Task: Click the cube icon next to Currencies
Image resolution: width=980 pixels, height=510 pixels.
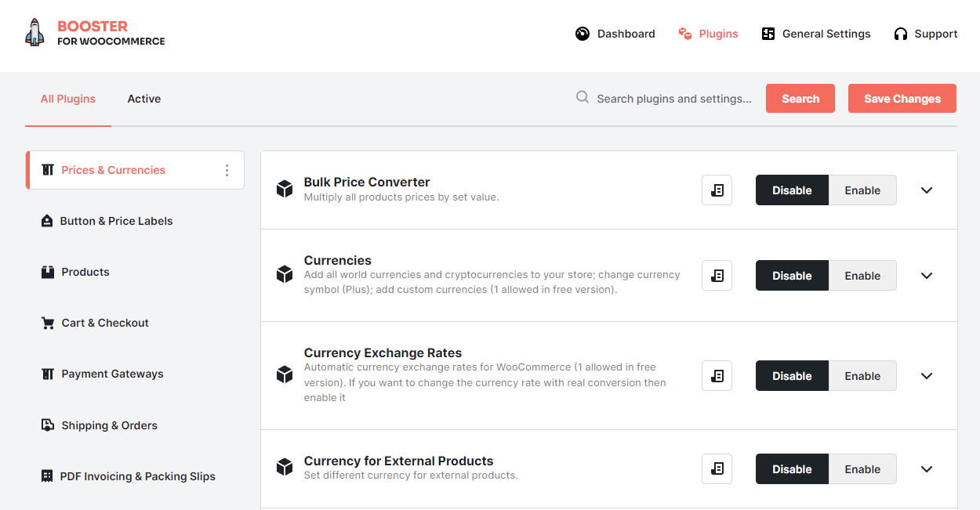Action: coord(284,274)
